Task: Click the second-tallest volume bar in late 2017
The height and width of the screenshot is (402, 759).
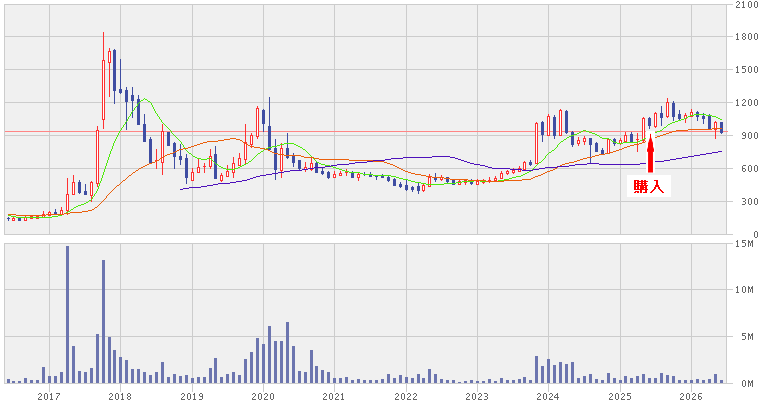Action: (104, 322)
